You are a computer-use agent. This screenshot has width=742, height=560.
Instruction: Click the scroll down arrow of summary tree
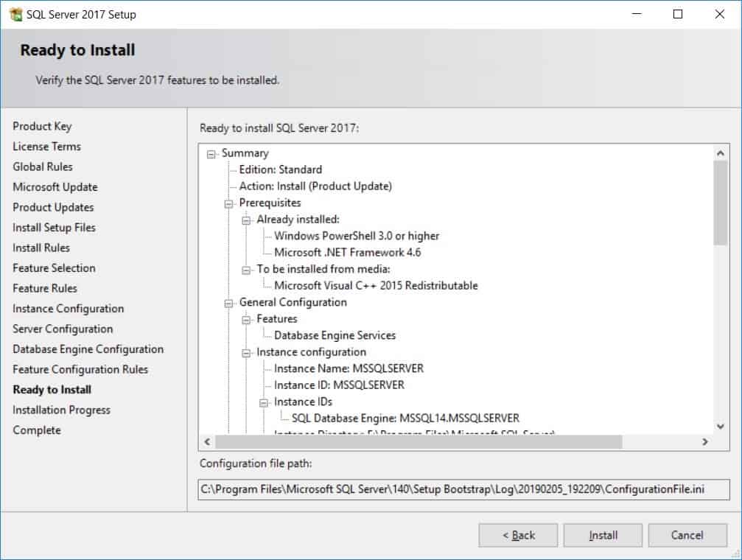(x=720, y=427)
